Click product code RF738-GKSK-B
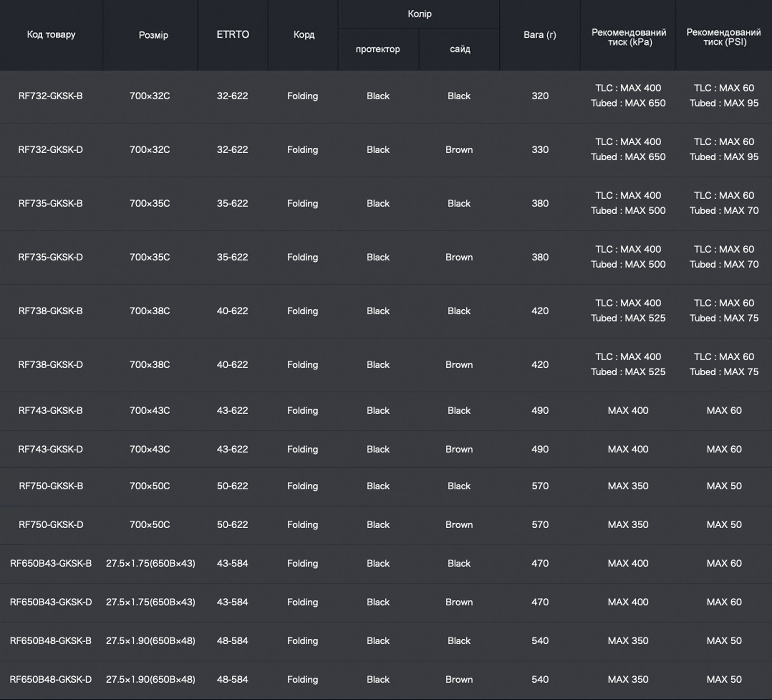This screenshot has width=772, height=700. [50, 311]
